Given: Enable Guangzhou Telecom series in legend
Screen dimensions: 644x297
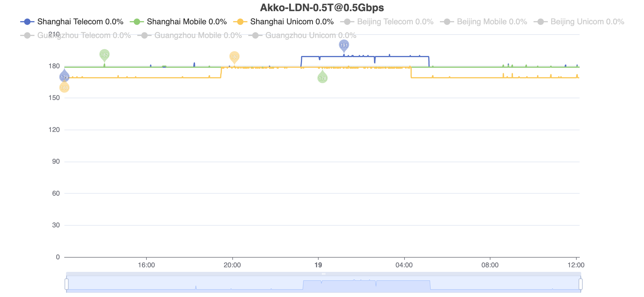Looking at the screenshot, I should pos(76,35).
